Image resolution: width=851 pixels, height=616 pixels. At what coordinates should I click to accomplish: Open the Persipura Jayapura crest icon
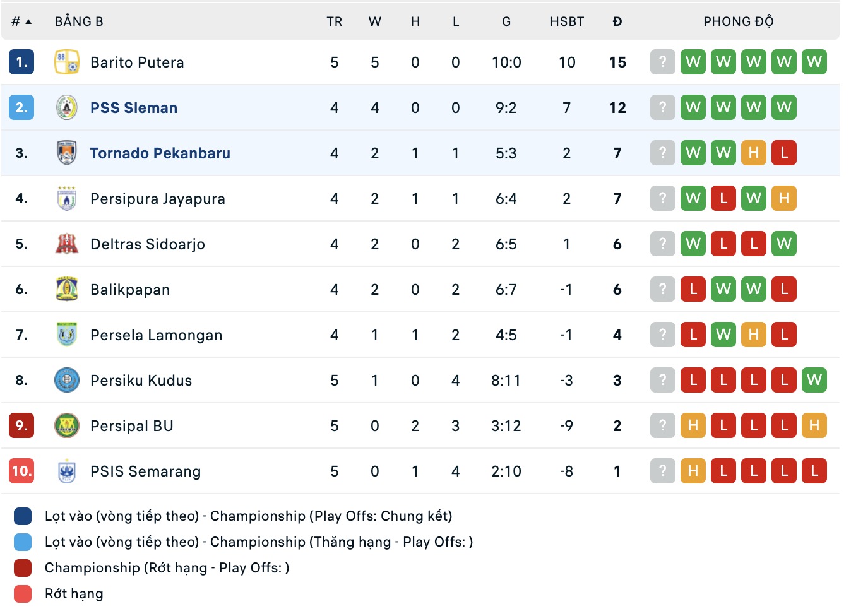point(66,198)
